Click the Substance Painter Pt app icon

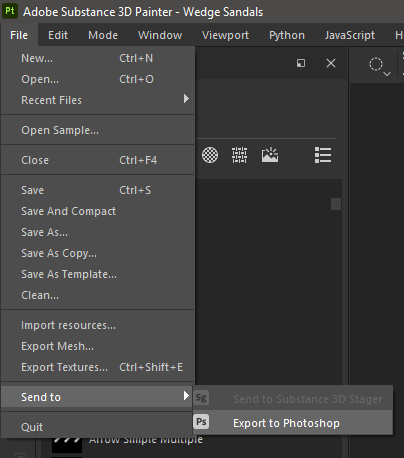click(10, 11)
